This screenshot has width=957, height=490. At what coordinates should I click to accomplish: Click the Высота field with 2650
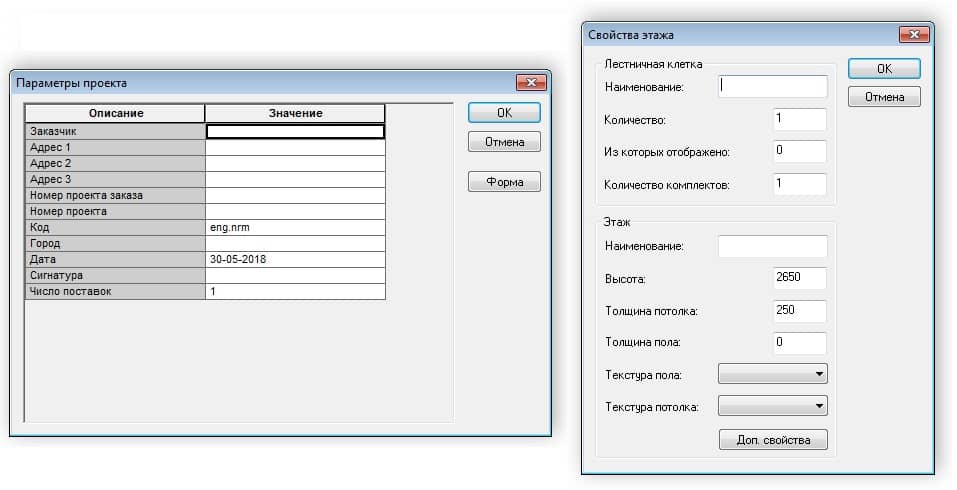pos(800,278)
